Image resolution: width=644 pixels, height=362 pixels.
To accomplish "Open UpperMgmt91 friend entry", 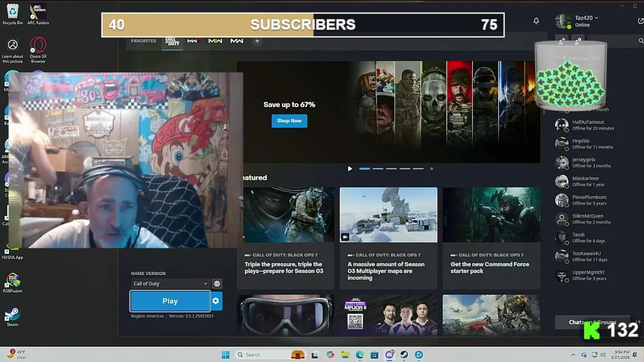I will click(x=592, y=275).
